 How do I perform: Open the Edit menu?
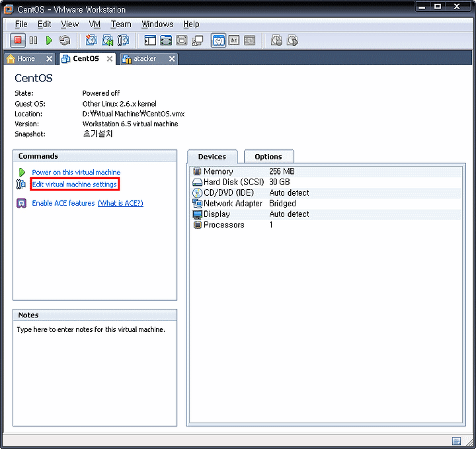click(44, 24)
